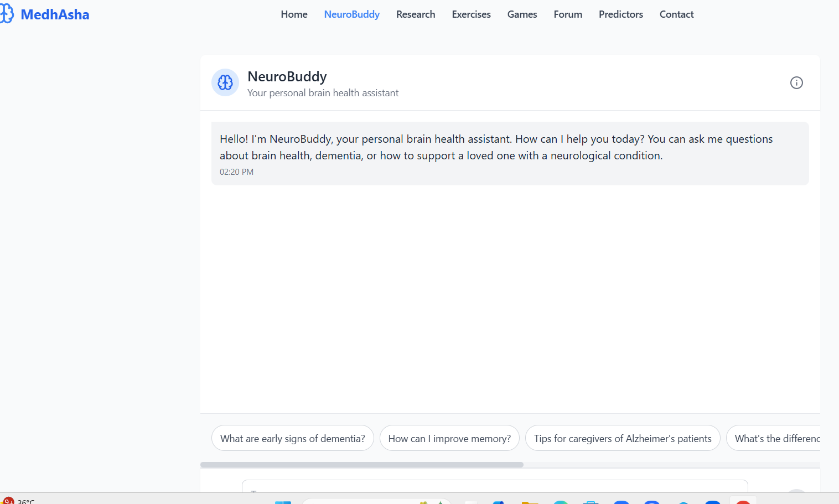Click the NeuroBuddy brain avatar icon

pyautogui.click(x=225, y=82)
